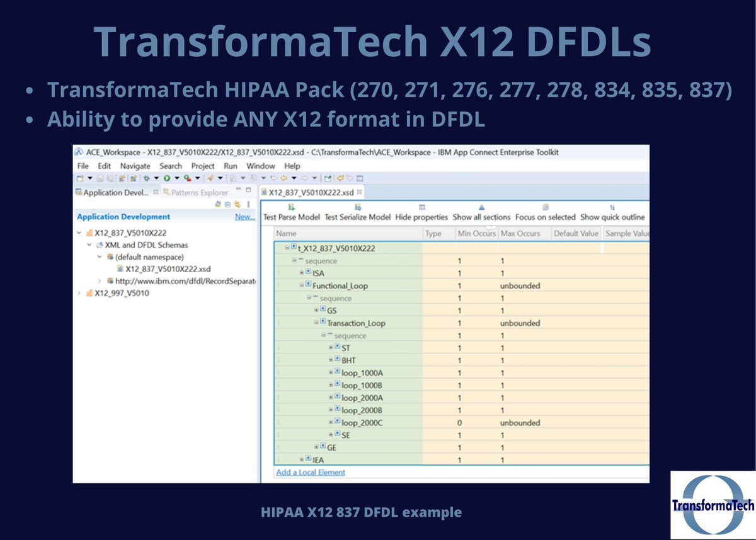Click the New wizard toolbar icon
This screenshot has width=756, height=540.
click(81, 178)
